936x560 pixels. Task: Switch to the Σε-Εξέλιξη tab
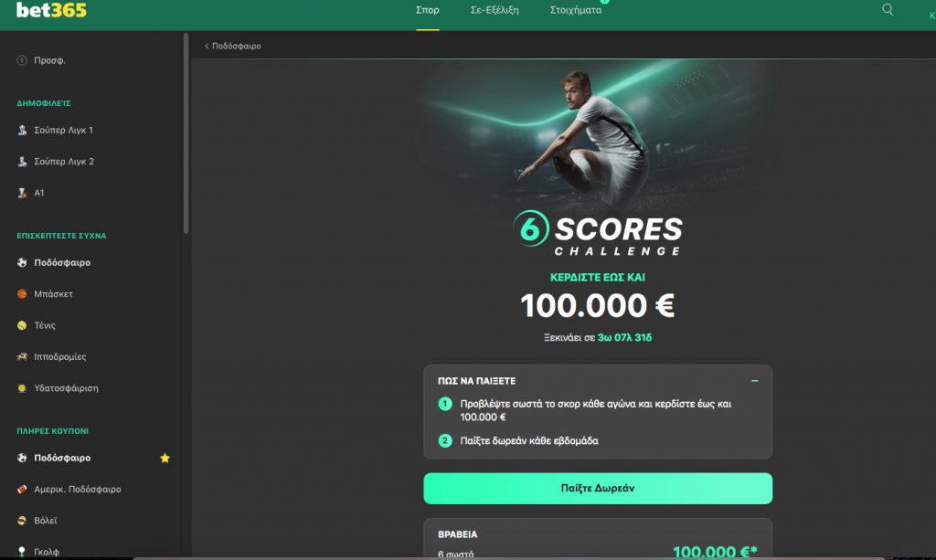click(x=495, y=10)
